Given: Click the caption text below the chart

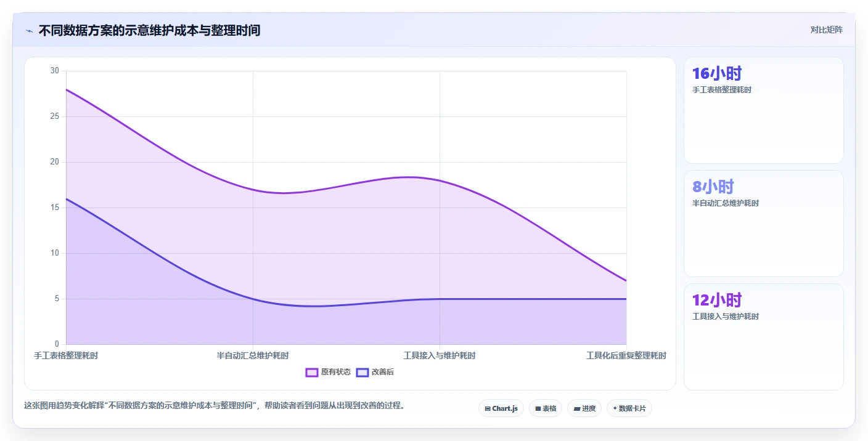Looking at the screenshot, I should click(x=214, y=405).
